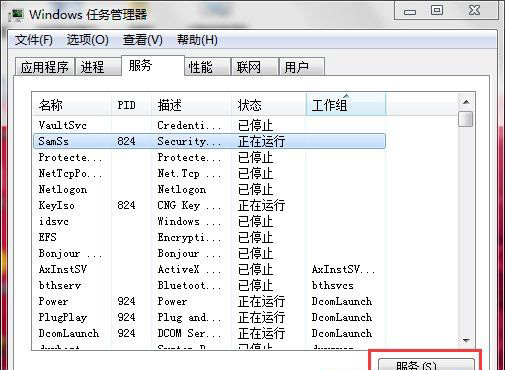The width and height of the screenshot is (505, 370).
Task: Minimize the Task Manager window
Action: 410,11
